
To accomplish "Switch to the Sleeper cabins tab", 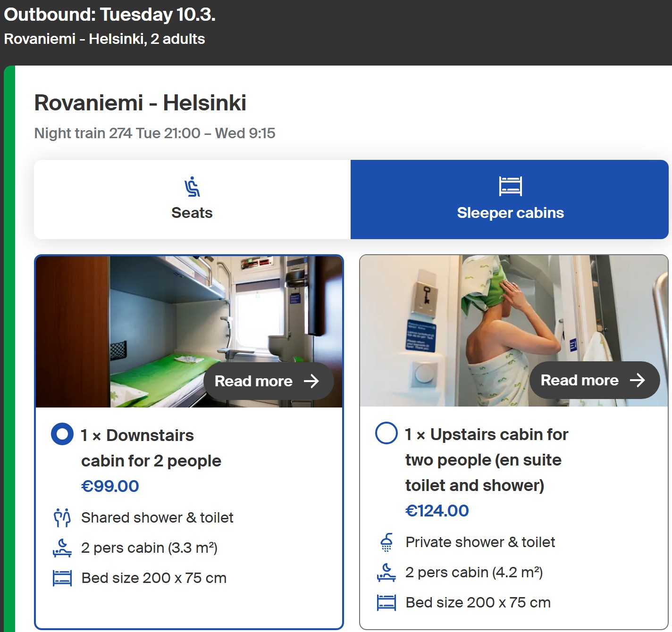I will tap(510, 200).
